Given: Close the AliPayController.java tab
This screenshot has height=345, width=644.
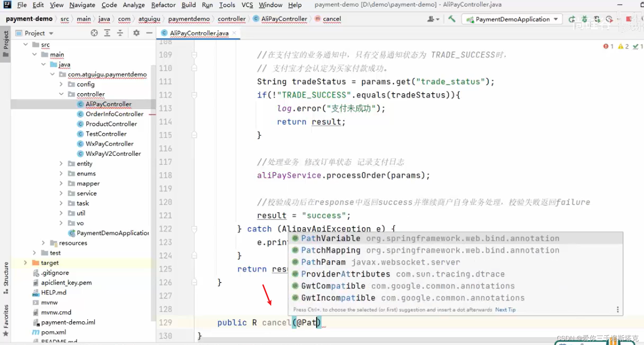Looking at the screenshot, I should (x=234, y=33).
